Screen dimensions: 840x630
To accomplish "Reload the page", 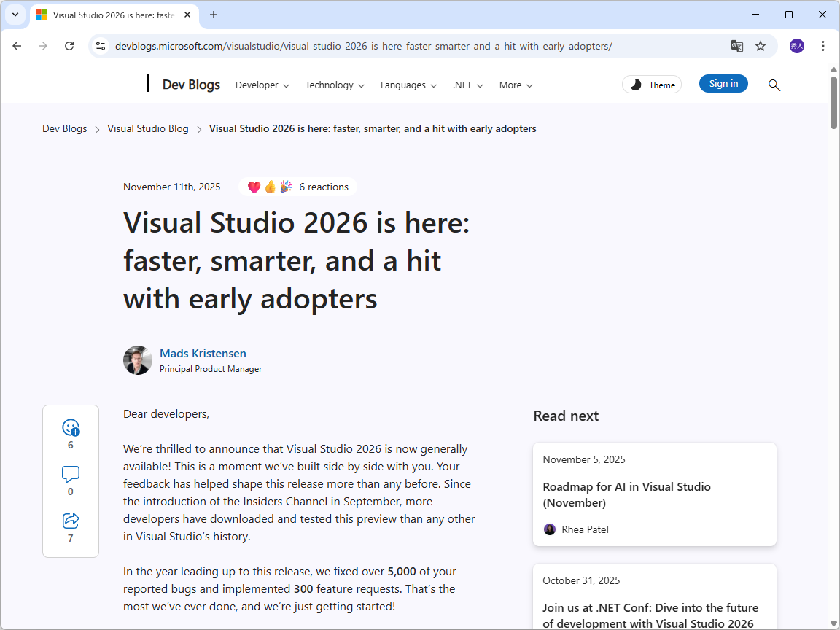I will tap(69, 45).
